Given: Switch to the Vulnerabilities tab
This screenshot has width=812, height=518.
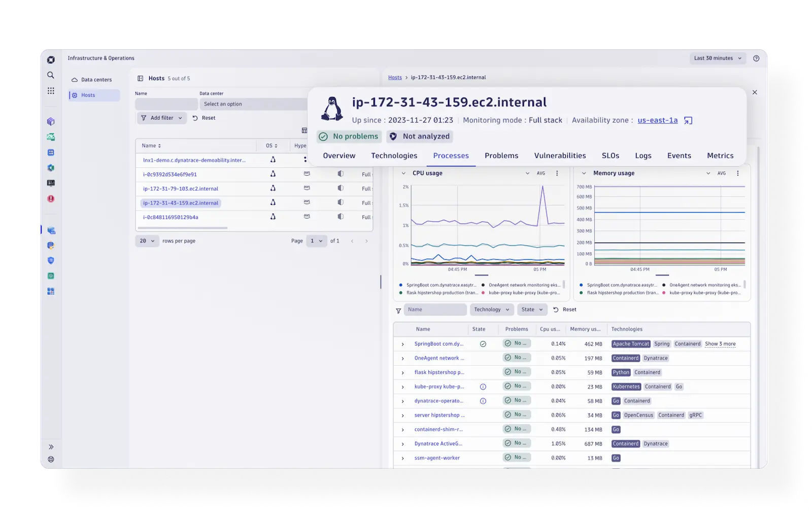Looking at the screenshot, I should [x=560, y=156].
